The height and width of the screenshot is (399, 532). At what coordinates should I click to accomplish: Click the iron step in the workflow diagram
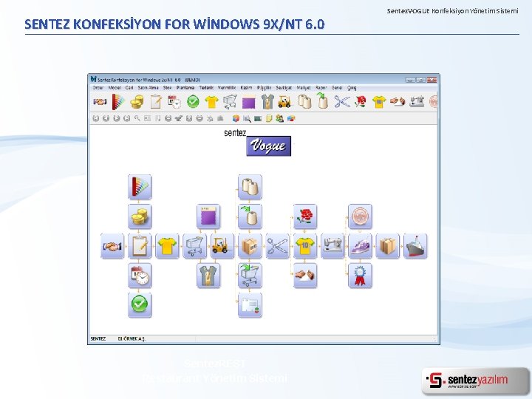point(360,246)
